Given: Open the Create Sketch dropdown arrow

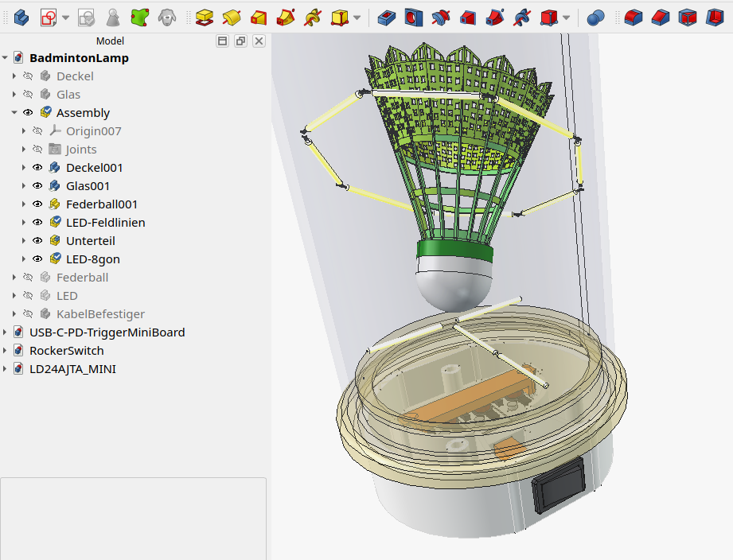Looking at the screenshot, I should (x=65, y=17).
